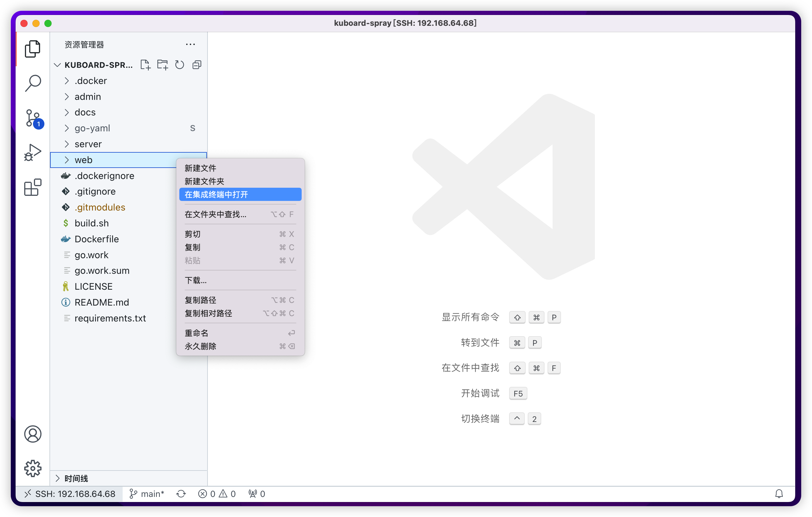The image size is (812, 517).
Task: Open the Search view in activity bar
Action: tap(33, 83)
